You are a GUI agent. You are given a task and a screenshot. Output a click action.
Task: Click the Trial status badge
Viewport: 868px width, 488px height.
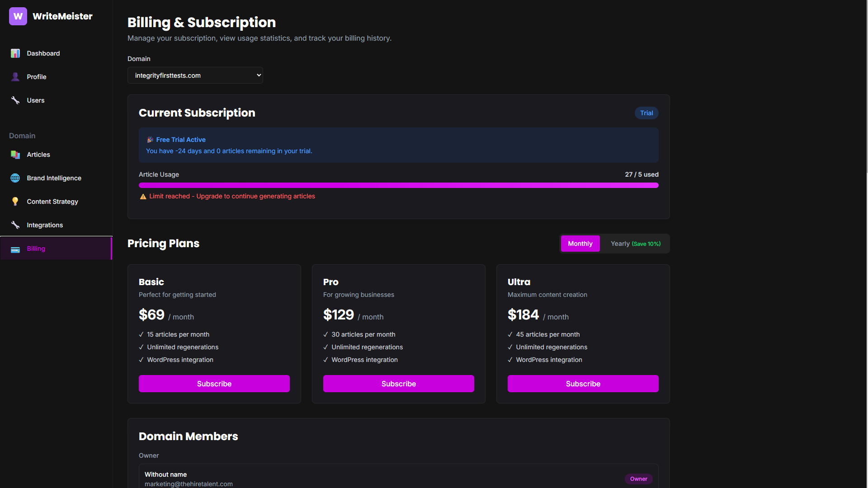(646, 113)
